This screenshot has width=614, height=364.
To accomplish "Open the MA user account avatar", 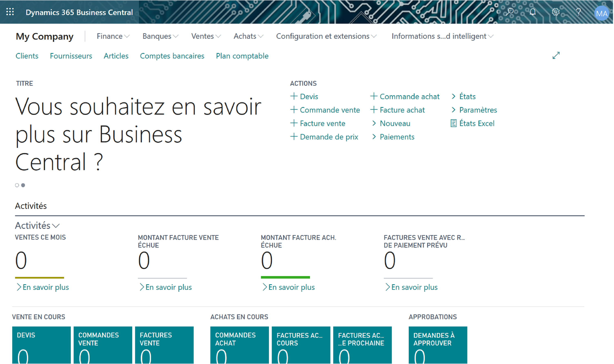I will 602,13.
